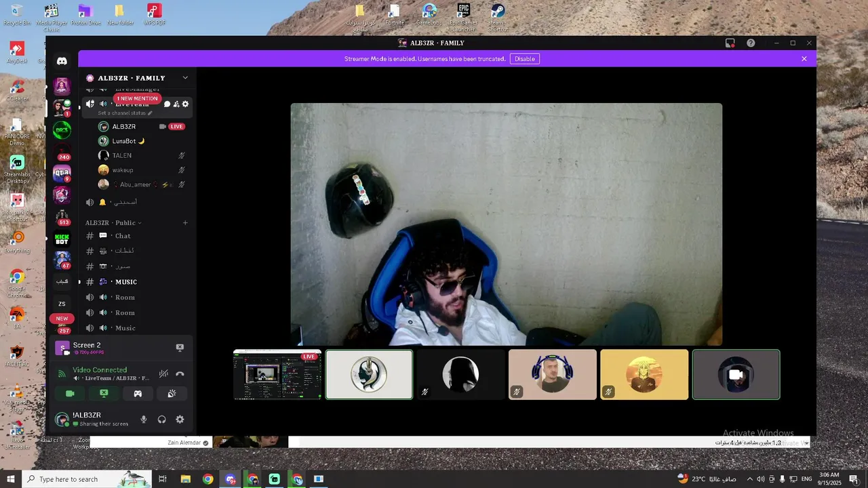Screen dimensions: 868x488
Task: Select the LIVE screen share thumbnail
Action: click(277, 375)
